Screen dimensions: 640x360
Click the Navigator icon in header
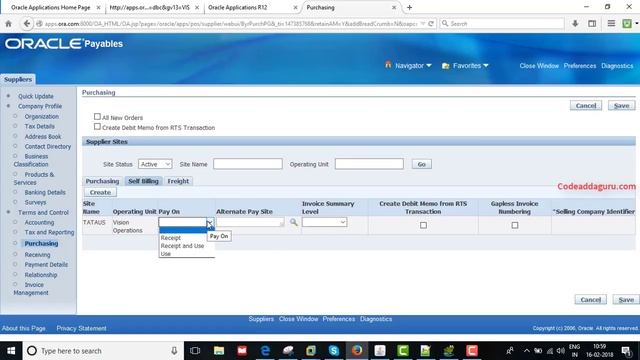point(388,65)
